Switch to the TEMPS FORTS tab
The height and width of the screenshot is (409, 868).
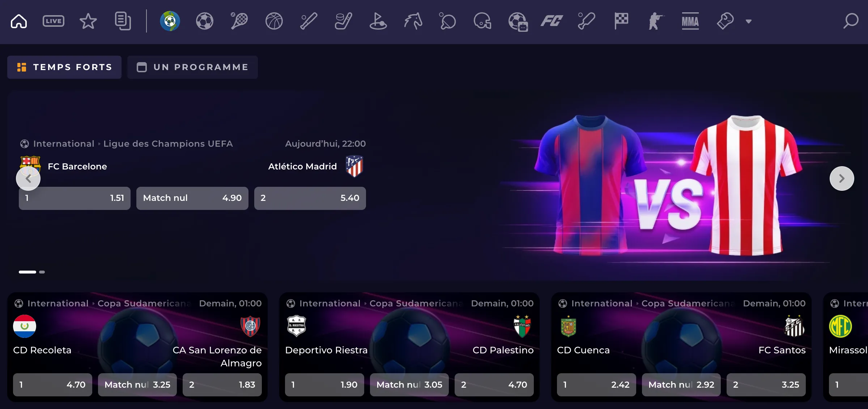tap(64, 67)
